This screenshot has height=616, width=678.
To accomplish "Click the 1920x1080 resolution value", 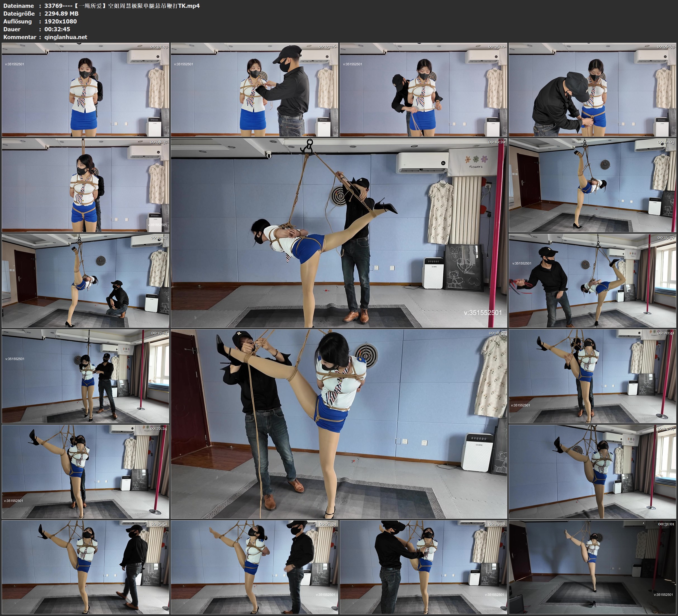I will pos(61,21).
